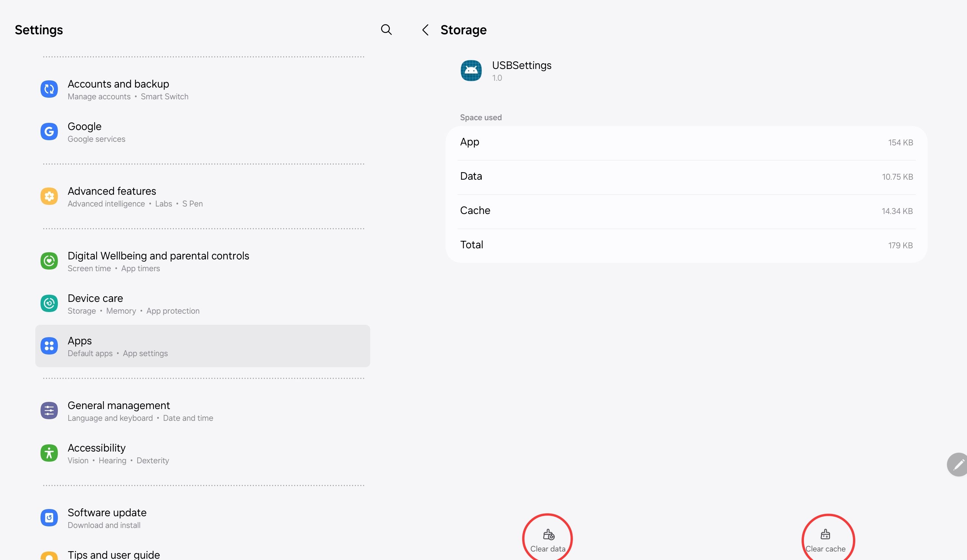Click the search magnifier icon
Screen dimensions: 967x560
(x=386, y=29)
